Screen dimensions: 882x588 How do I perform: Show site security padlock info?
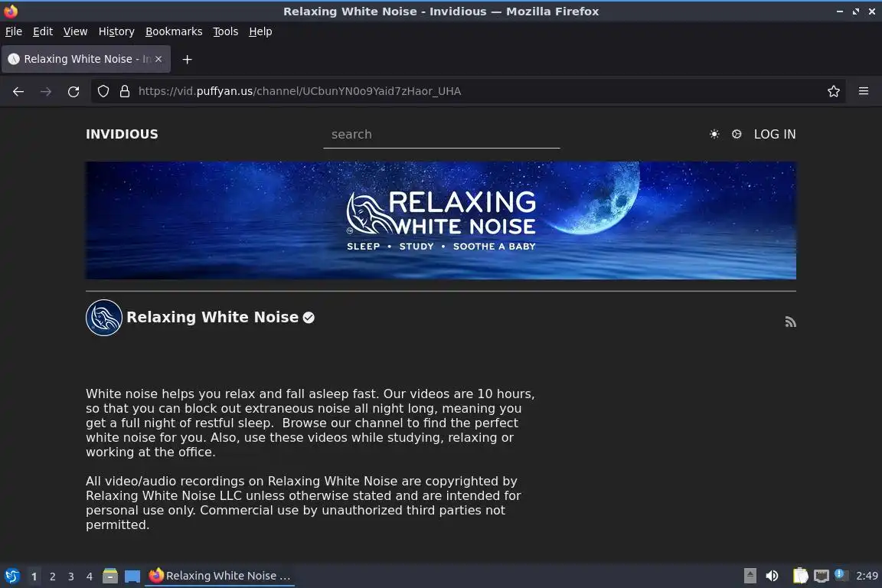pos(125,91)
